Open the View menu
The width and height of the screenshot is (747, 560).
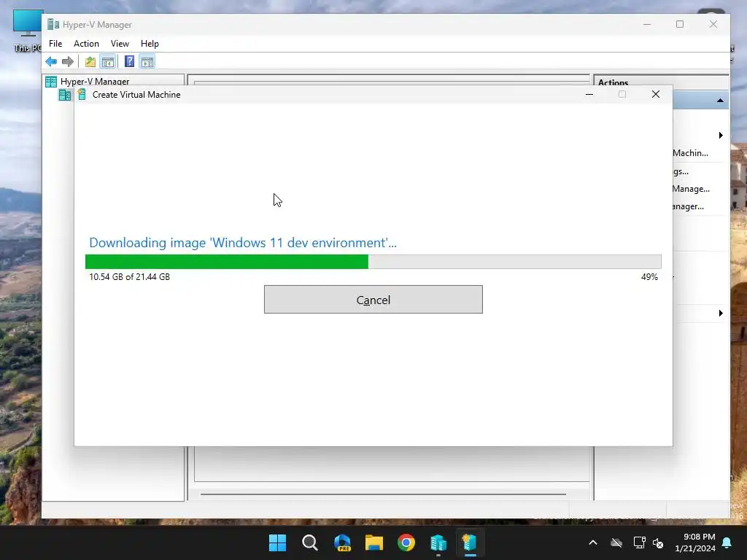click(120, 43)
